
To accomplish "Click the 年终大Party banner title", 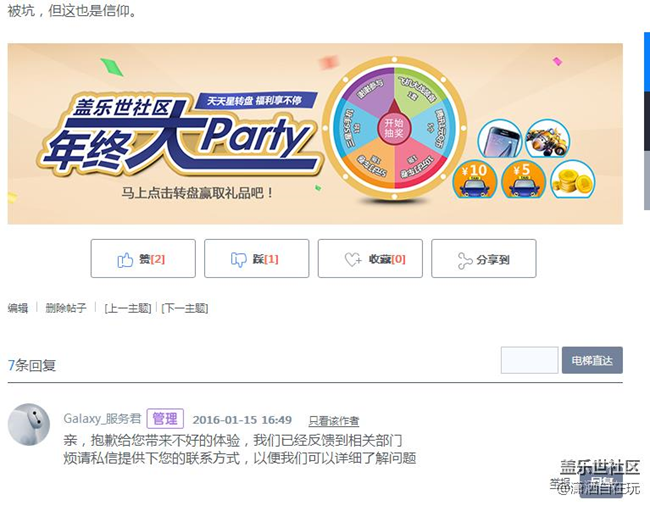I will point(178,139).
